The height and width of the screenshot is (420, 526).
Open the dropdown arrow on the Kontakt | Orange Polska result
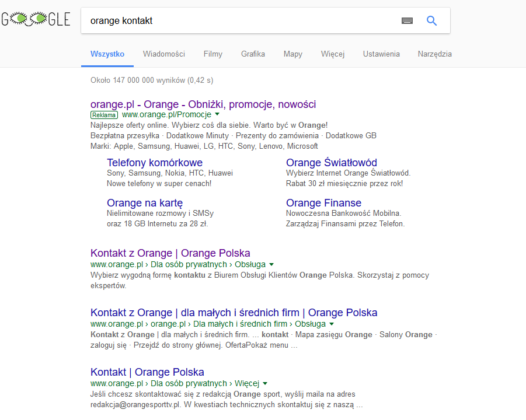tap(264, 383)
